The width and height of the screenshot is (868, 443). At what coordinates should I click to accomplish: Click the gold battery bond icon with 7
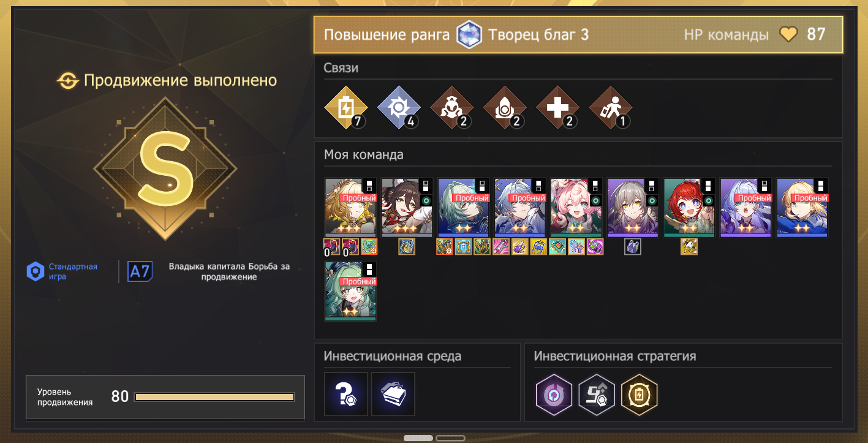tap(346, 108)
